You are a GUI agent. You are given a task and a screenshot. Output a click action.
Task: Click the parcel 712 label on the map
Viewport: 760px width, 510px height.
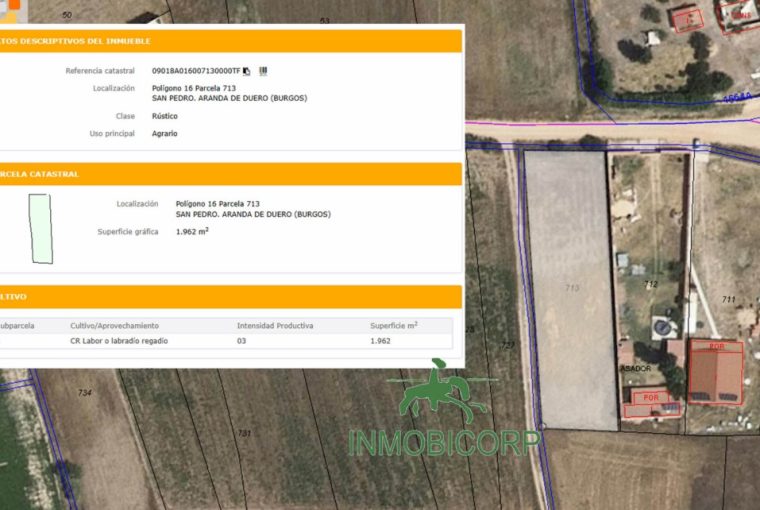tap(651, 285)
